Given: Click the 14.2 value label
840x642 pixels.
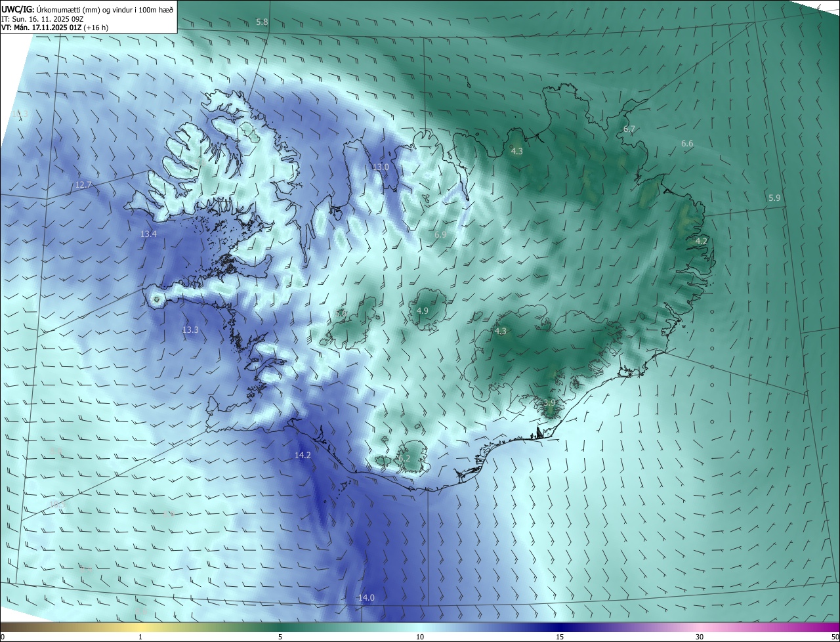Looking at the screenshot, I should pos(303,455).
